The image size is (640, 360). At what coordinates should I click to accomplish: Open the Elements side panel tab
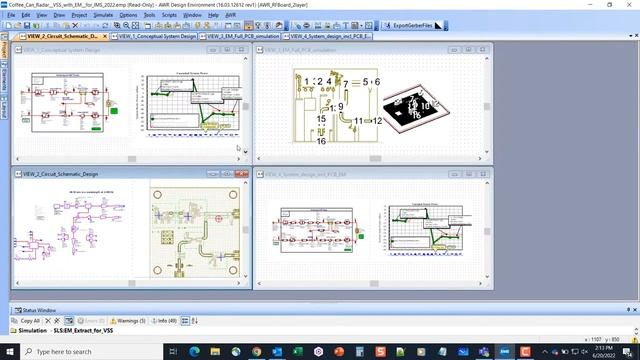click(4, 77)
